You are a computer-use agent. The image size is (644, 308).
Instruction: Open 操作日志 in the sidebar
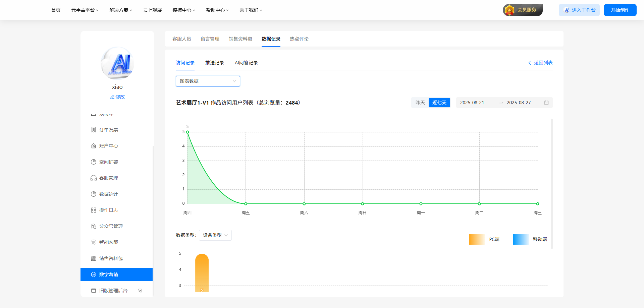click(108, 210)
